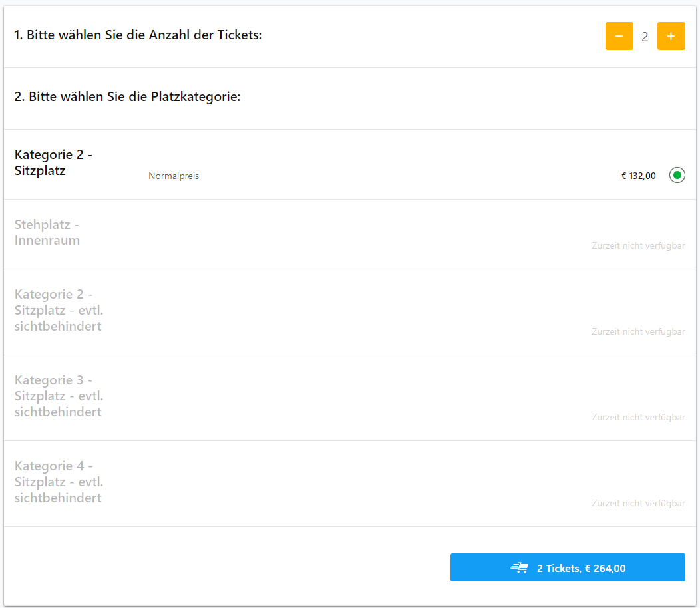Choose Kategorie 2 Sitzplatz evtl. sichtbehindert

click(x=58, y=310)
